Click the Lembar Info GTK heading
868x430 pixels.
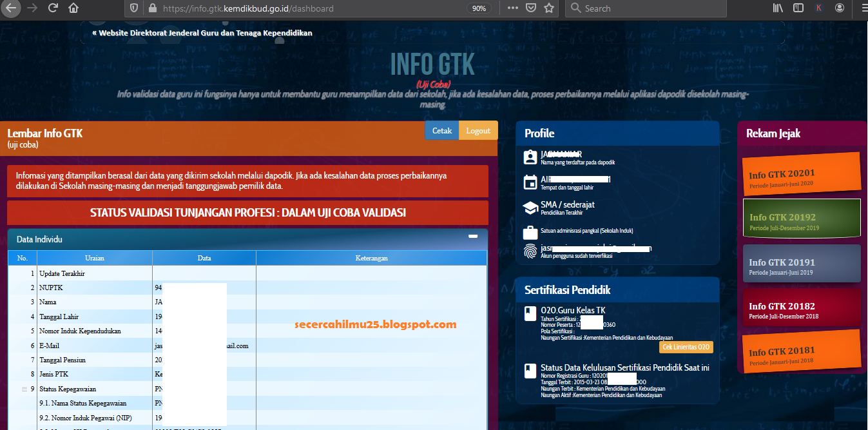click(x=45, y=133)
